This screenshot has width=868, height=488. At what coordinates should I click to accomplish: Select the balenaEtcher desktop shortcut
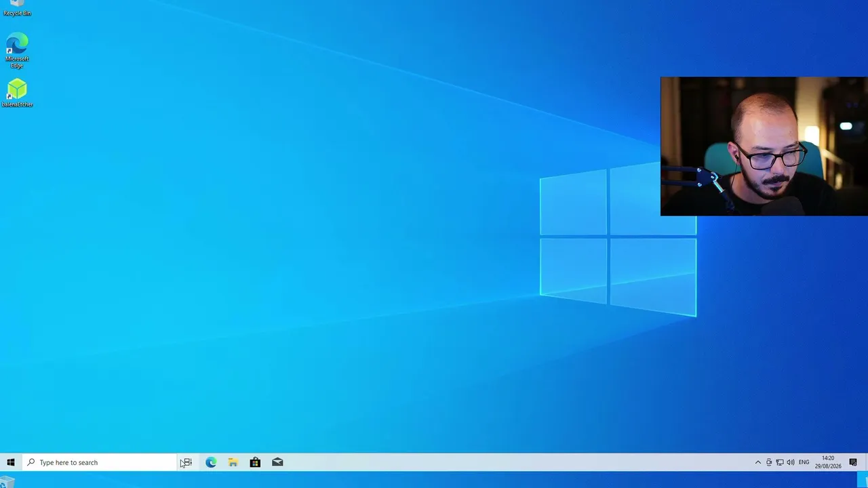(17, 93)
